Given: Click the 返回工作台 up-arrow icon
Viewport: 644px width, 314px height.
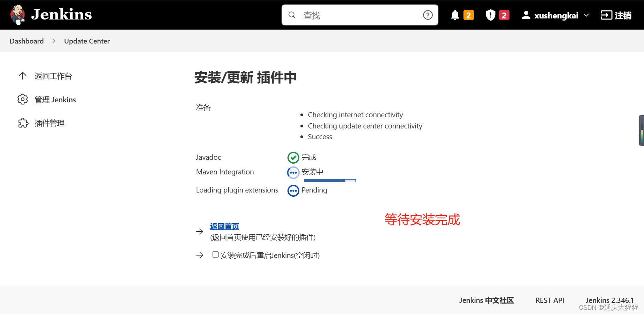Looking at the screenshot, I should click(x=23, y=76).
